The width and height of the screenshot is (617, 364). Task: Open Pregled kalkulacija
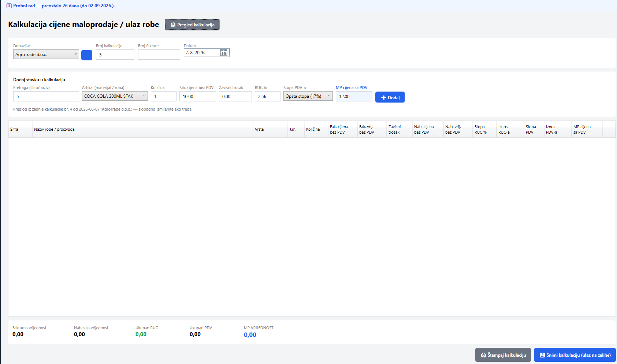192,25
